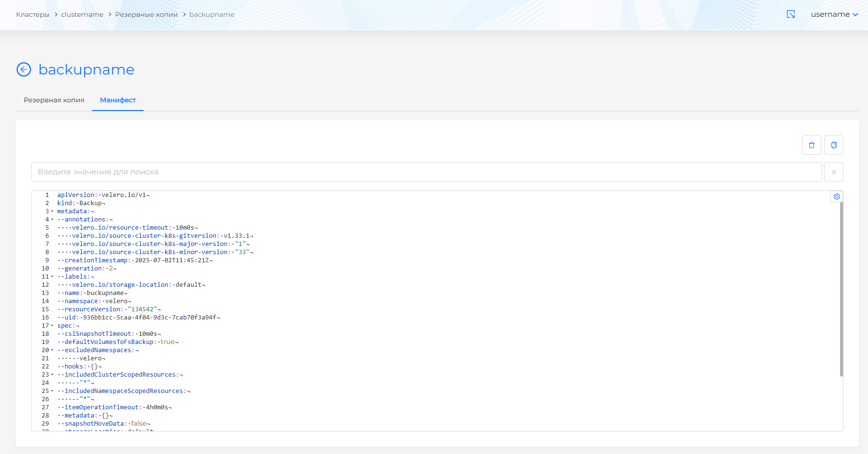Go to clustername via breadcrumb link

(82, 14)
